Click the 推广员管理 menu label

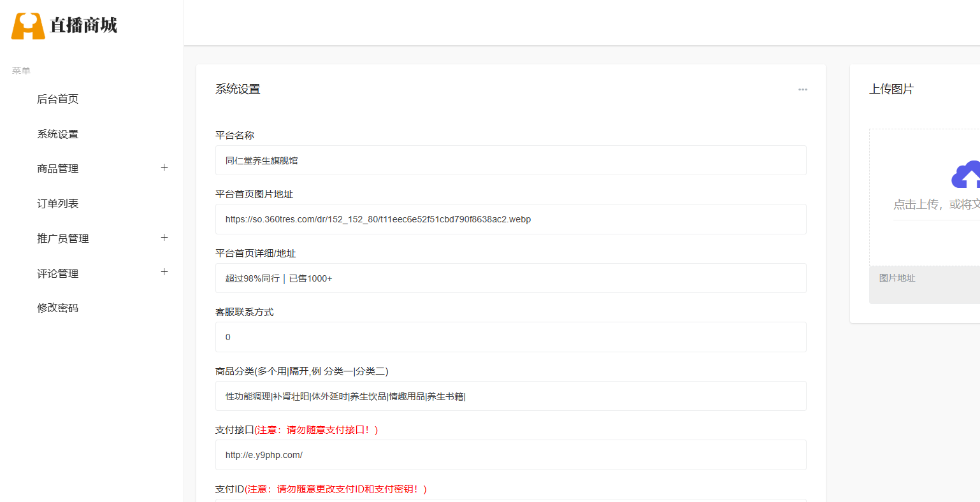[62, 239]
